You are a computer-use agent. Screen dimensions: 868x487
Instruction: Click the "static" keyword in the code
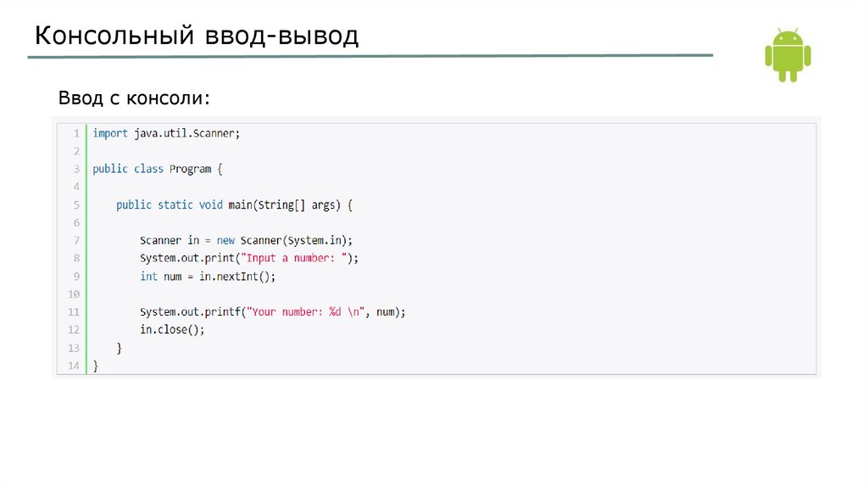pos(175,204)
